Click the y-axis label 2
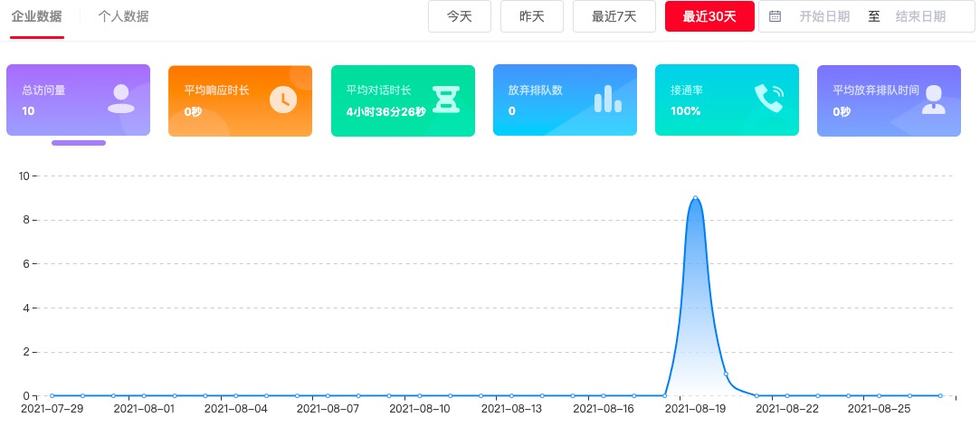980x427 pixels. click(27, 352)
